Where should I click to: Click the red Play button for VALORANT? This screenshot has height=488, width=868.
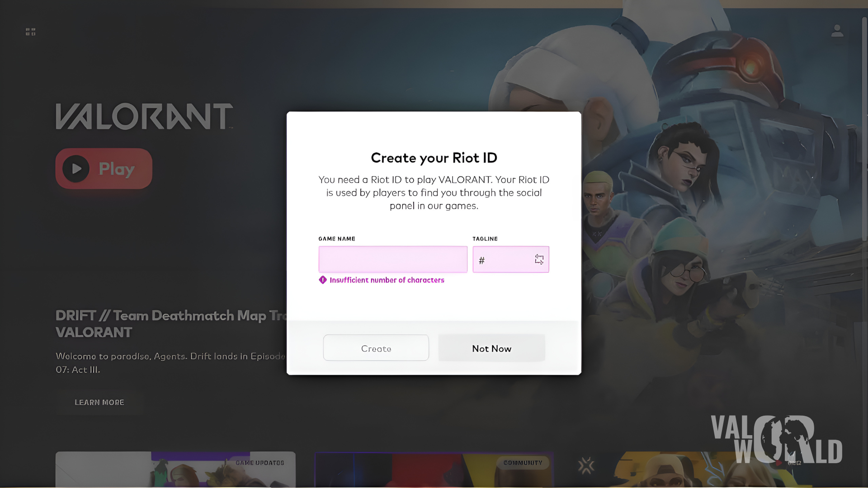[x=104, y=169]
